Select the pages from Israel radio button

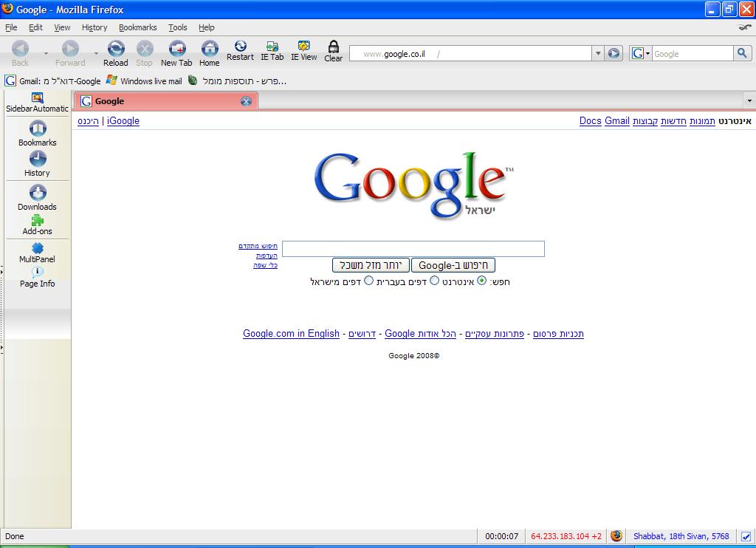pyautogui.click(x=369, y=281)
